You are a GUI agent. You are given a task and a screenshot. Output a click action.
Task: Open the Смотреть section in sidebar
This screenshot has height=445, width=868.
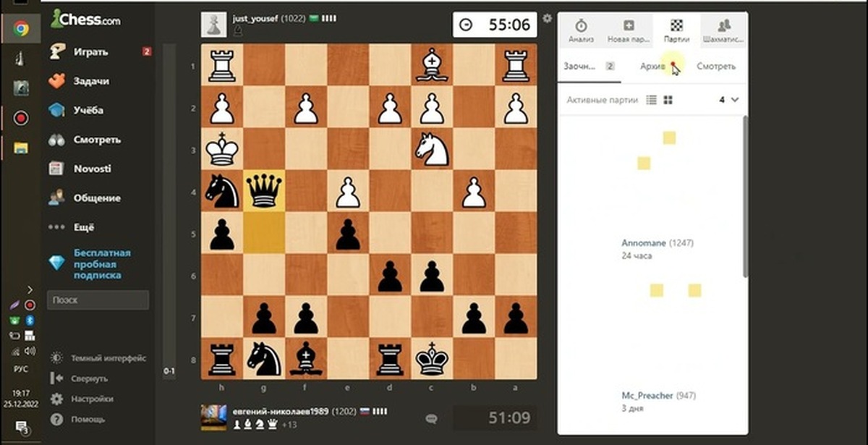96,140
